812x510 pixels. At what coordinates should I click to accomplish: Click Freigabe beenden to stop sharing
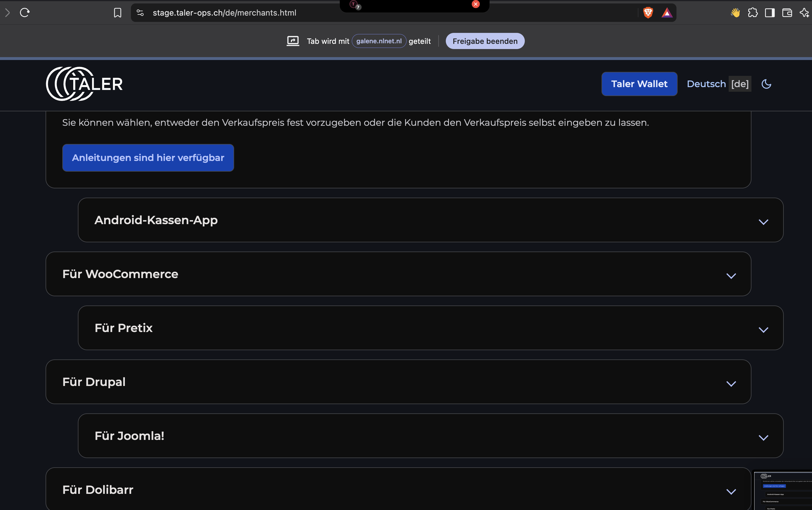pos(485,41)
